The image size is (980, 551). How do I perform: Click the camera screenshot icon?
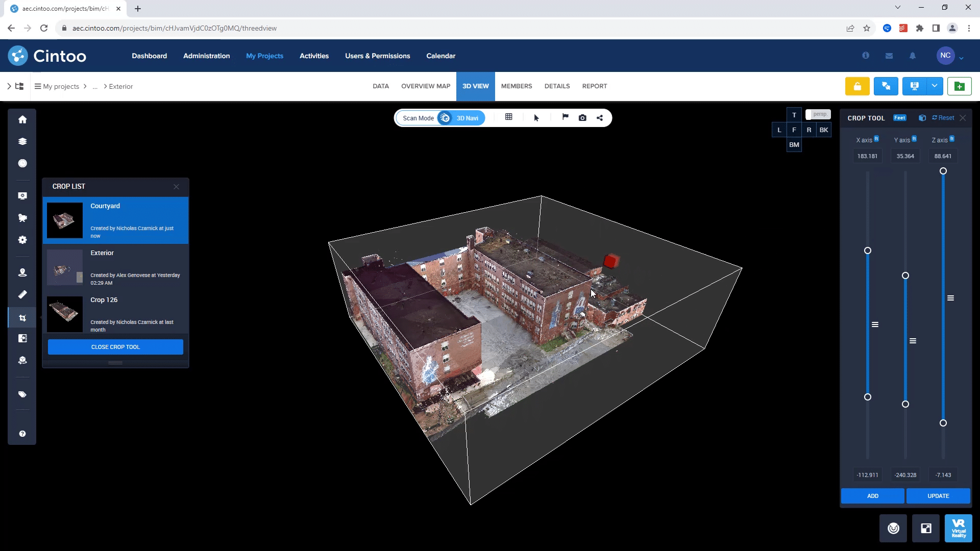(x=582, y=118)
